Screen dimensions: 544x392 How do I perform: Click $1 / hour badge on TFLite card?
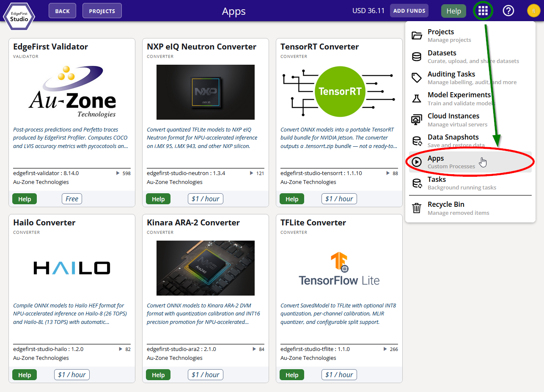339,375
